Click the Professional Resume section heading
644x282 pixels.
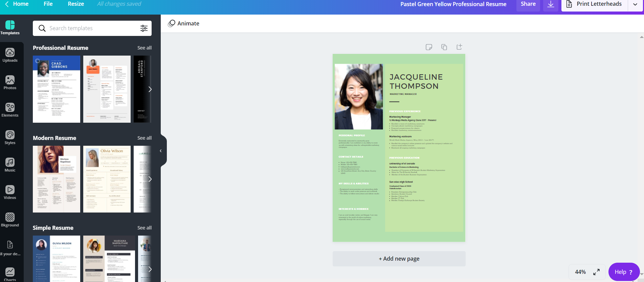(x=61, y=48)
